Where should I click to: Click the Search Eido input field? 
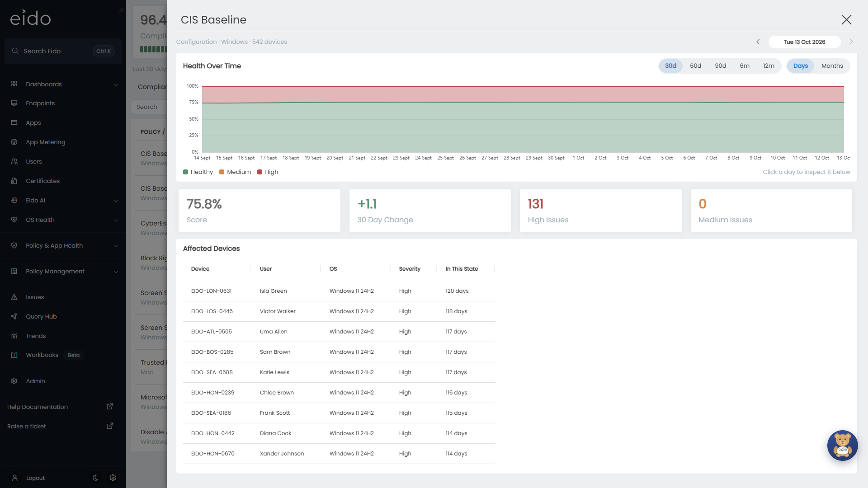pos(63,51)
